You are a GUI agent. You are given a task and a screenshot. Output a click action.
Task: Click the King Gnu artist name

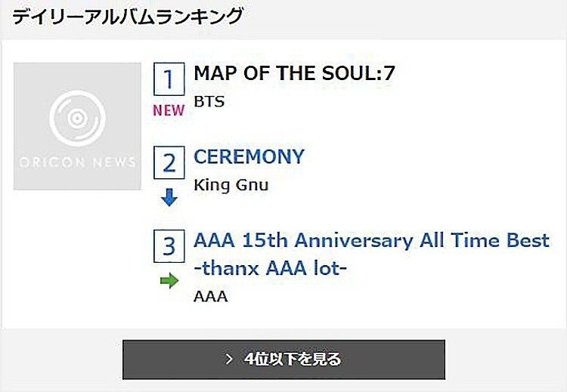tap(231, 185)
